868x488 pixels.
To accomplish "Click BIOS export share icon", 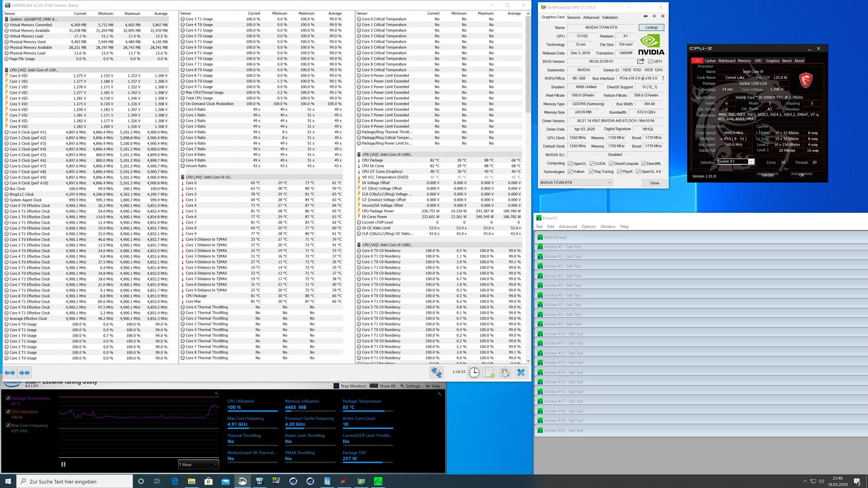I will click(640, 61).
